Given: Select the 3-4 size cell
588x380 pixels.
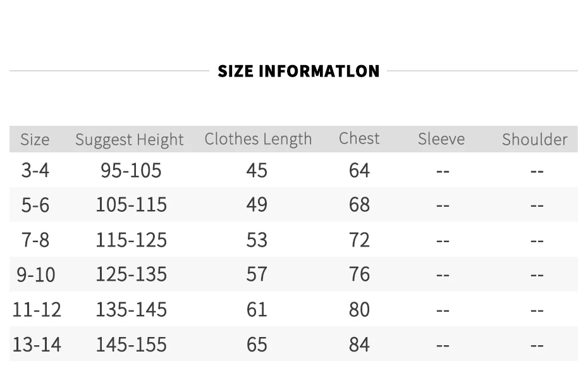Looking at the screenshot, I should coord(35,170).
